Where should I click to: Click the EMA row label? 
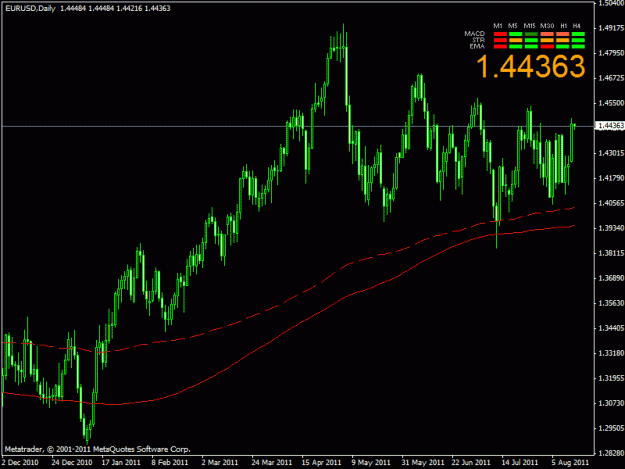(477, 46)
